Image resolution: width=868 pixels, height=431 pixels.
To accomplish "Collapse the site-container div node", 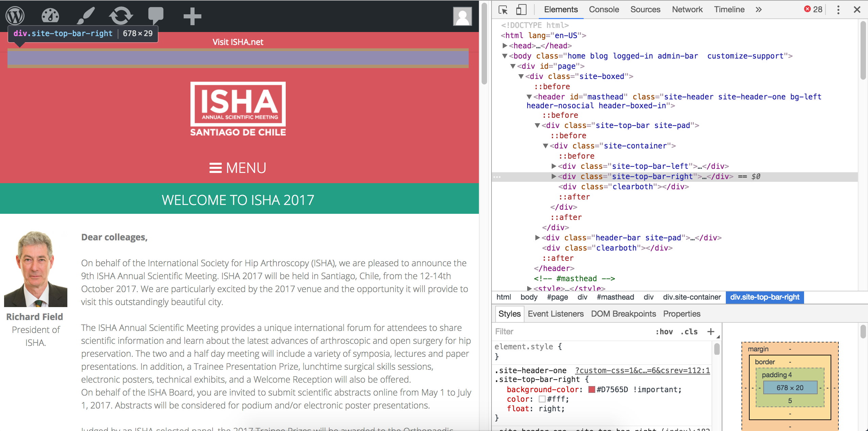I will [546, 146].
